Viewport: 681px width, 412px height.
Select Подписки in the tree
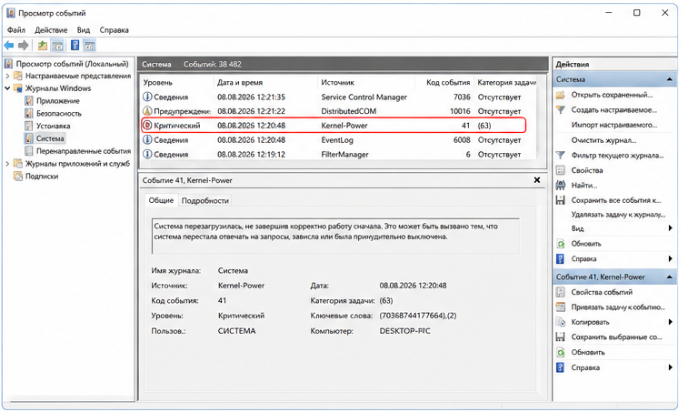pyautogui.click(x=41, y=176)
